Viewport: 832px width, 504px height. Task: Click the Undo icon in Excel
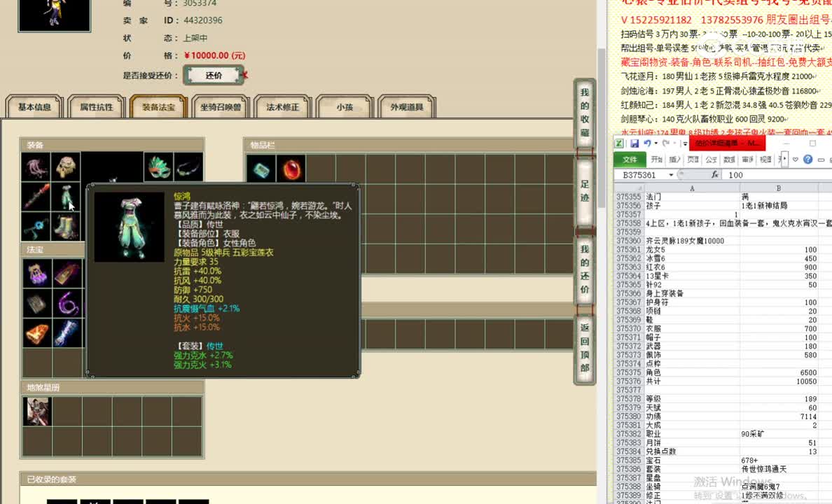point(648,143)
